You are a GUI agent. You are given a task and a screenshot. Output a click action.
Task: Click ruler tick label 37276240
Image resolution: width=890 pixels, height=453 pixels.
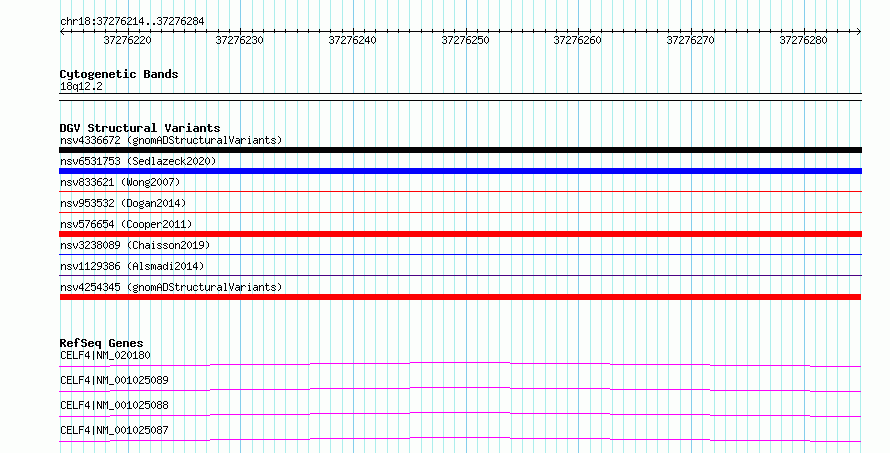[x=352, y=40]
